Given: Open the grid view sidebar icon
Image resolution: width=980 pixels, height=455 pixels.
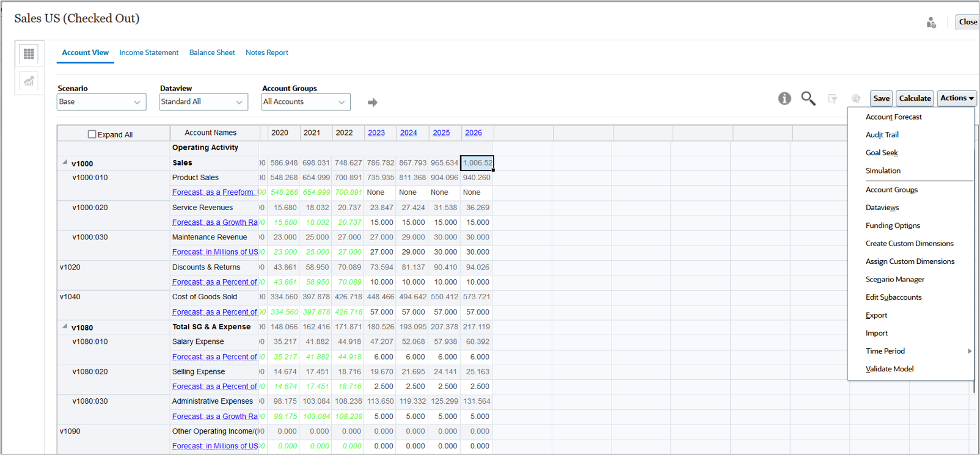Looking at the screenshot, I should [x=29, y=54].
